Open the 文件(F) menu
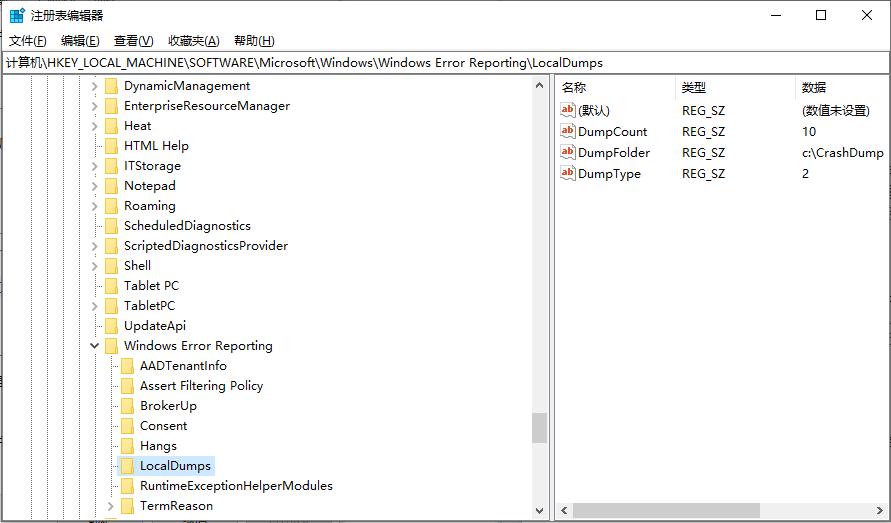This screenshot has height=523, width=891. click(x=28, y=41)
